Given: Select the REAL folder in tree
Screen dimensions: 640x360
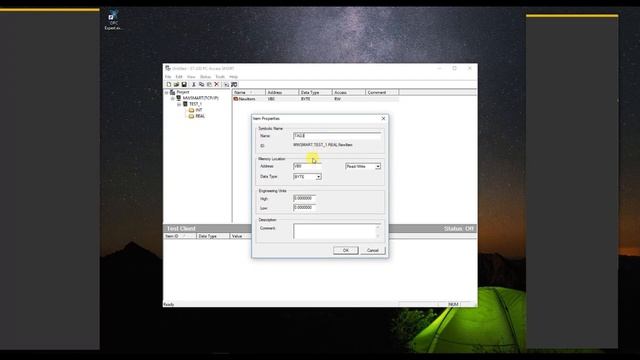Looking at the screenshot, I should point(197,116).
